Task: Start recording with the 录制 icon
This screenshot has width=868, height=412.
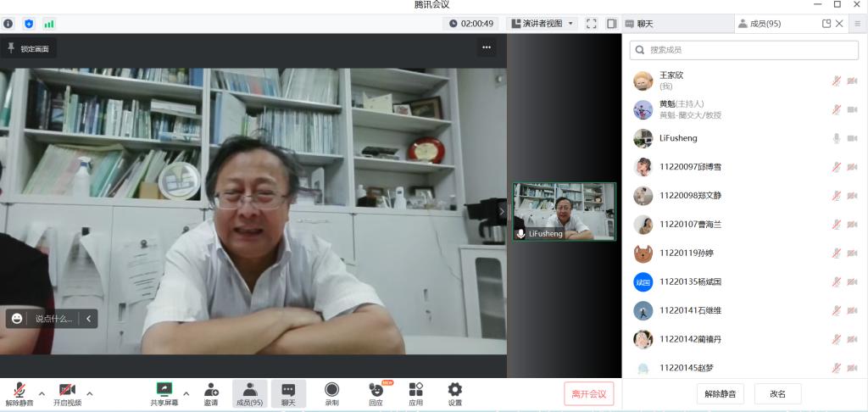Action: pyautogui.click(x=331, y=393)
